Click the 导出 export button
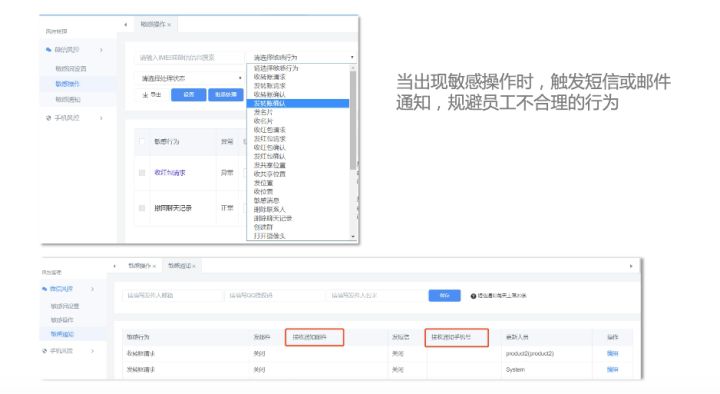Screen dimensions: 720x394 [152, 95]
